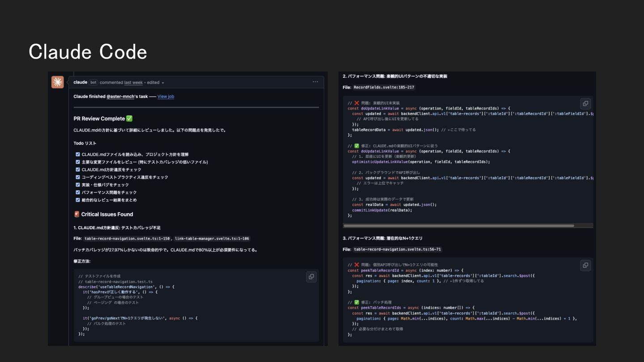The width and height of the screenshot is (644, 362).
Task: Click file reference link-table-manager.svelte.ts:1-106
Action: pos(212,239)
